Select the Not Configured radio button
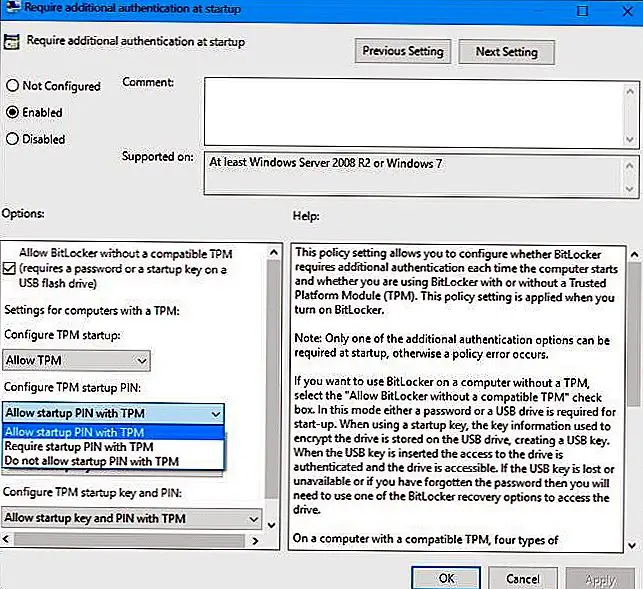This screenshot has height=589, width=643. [13, 86]
